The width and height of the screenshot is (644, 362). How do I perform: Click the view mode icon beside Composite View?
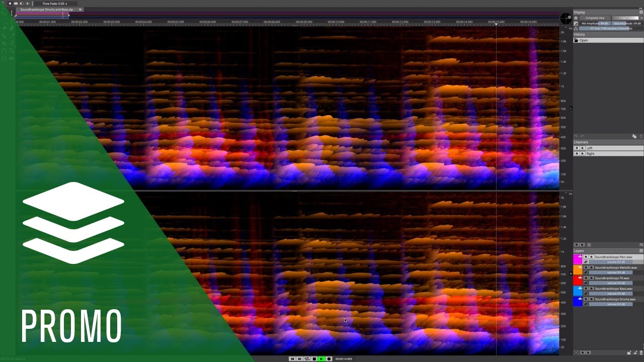click(576, 18)
